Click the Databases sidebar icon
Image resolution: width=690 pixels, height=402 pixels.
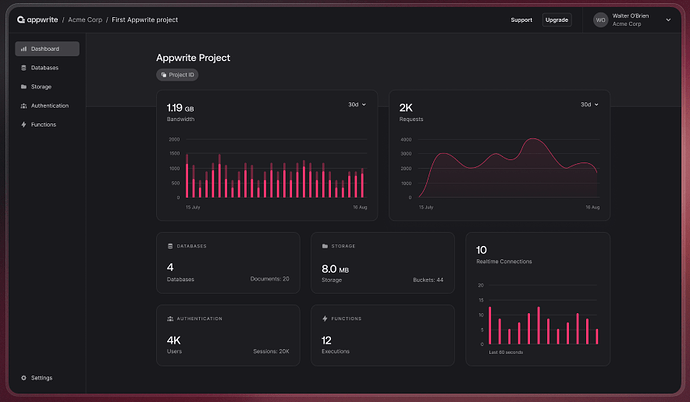click(23, 68)
